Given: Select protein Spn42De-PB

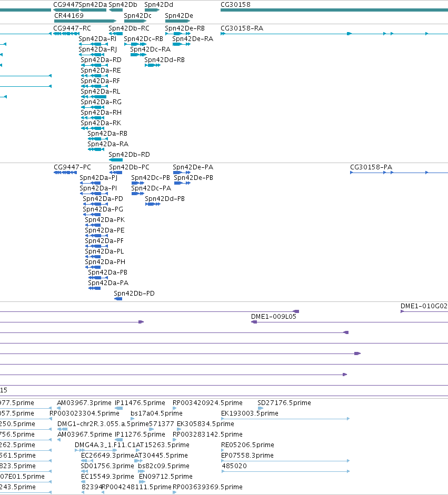Looking at the screenshot, I should coord(193,177).
